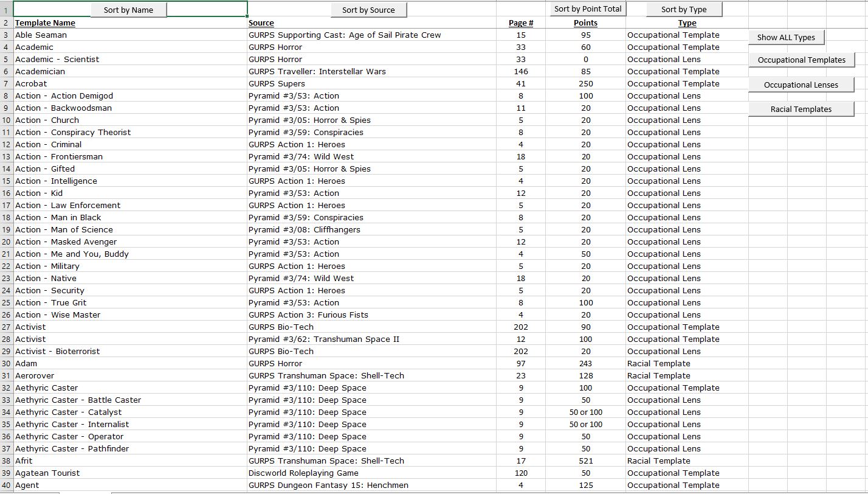Select Action - Action Demigod cell

coord(130,96)
